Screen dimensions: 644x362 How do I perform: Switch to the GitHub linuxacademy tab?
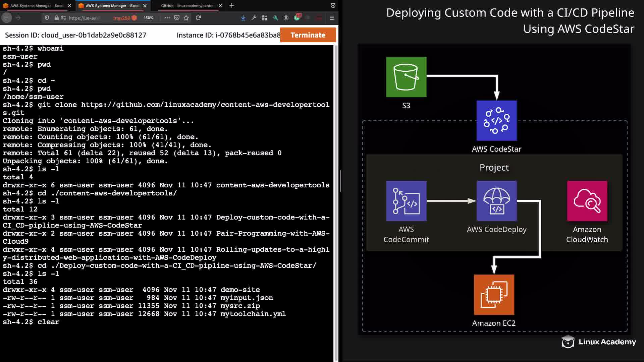click(187, 6)
